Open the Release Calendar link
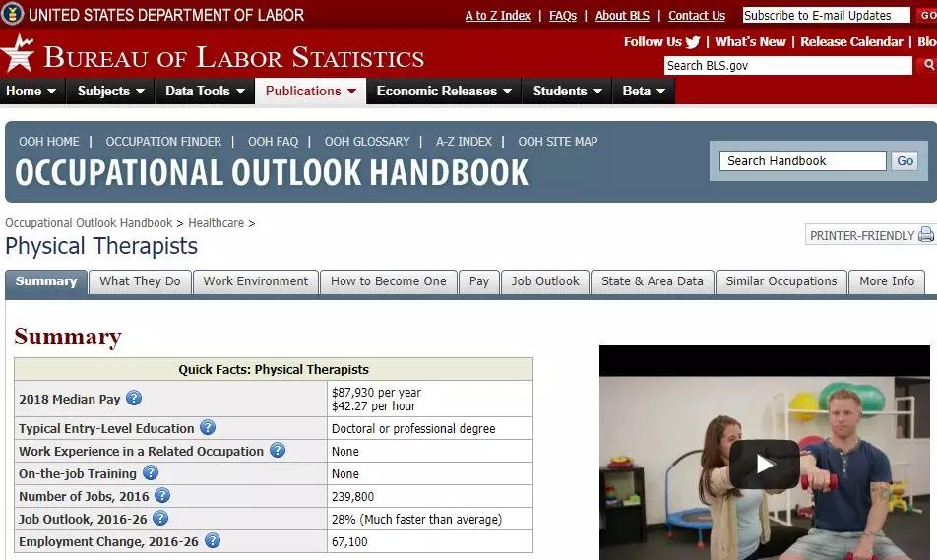937x560 pixels. (x=851, y=42)
